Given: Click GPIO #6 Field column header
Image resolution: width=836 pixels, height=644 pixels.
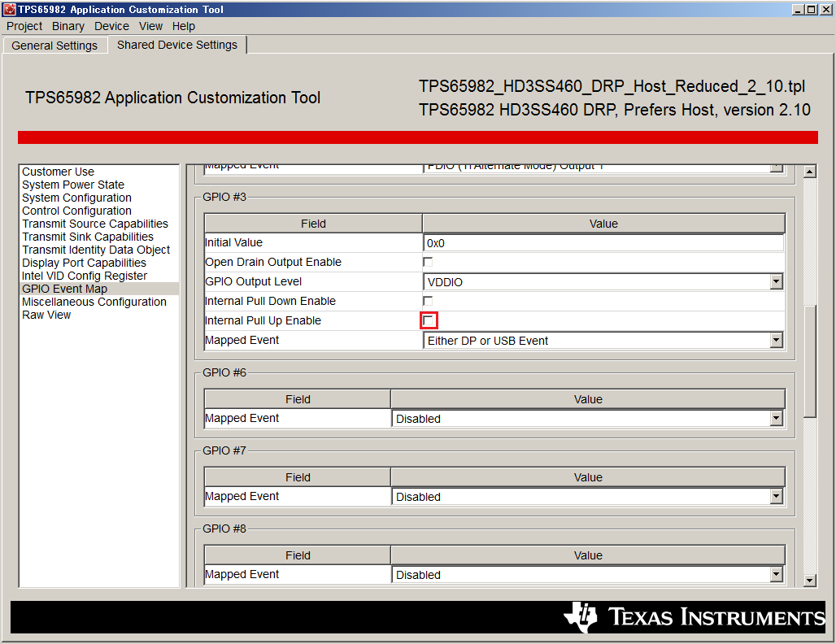Looking at the screenshot, I should click(298, 399).
